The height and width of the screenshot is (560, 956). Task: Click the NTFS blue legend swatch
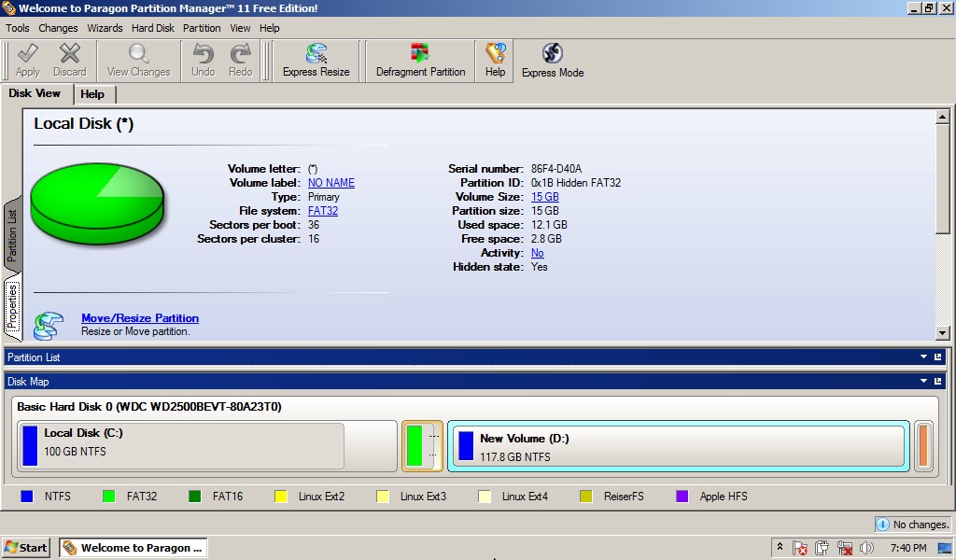(x=27, y=497)
